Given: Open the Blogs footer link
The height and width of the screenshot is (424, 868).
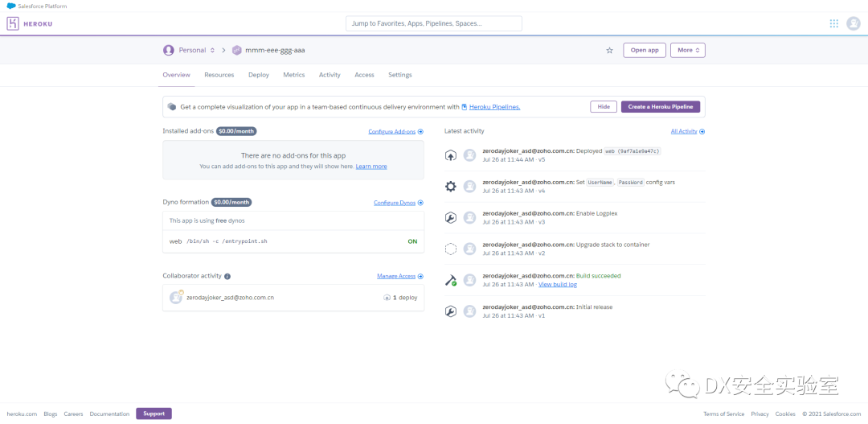Looking at the screenshot, I should 51,414.
